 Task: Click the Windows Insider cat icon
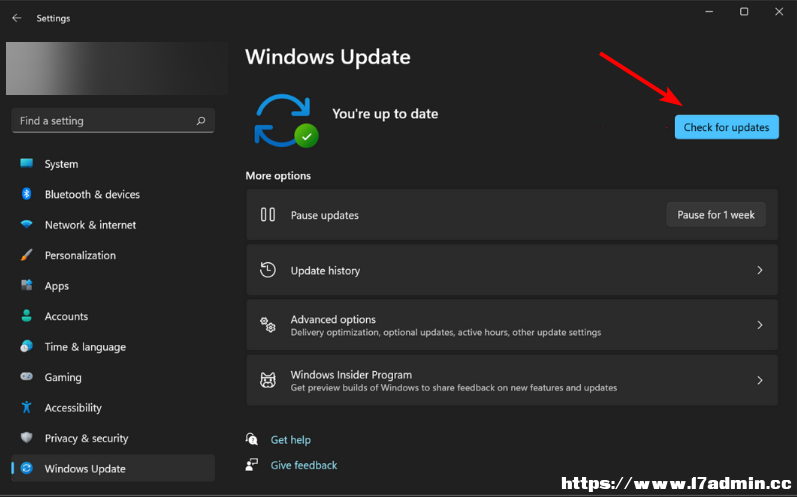click(268, 380)
